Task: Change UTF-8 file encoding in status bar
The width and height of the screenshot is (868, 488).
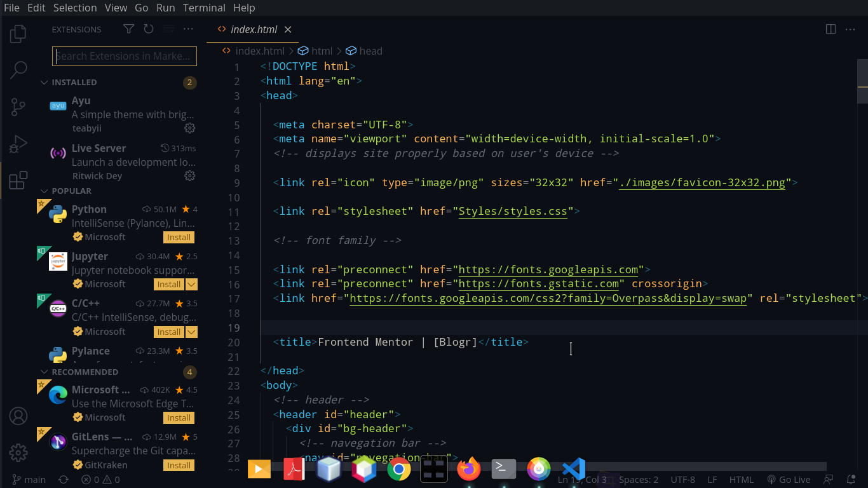Action: 682,480
